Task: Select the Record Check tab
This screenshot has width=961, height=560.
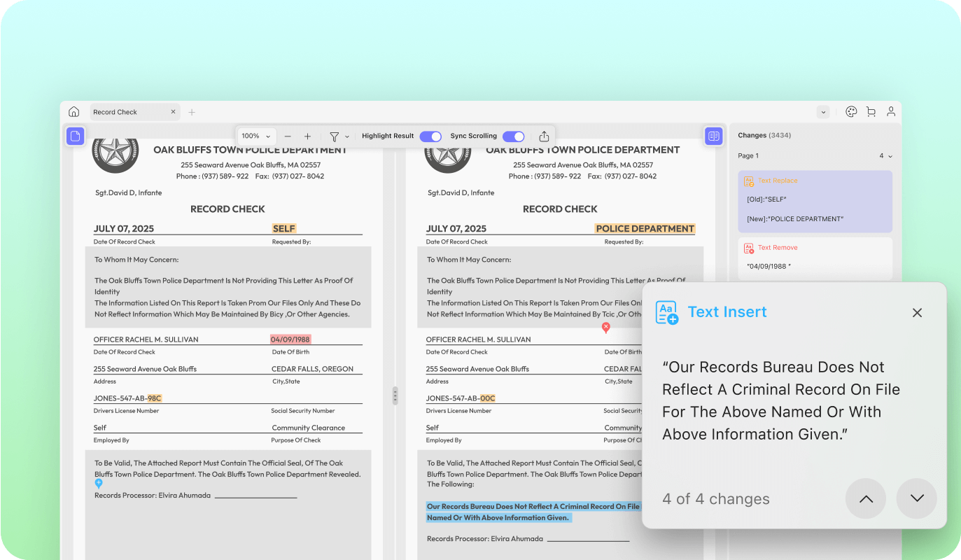Action: coord(134,112)
